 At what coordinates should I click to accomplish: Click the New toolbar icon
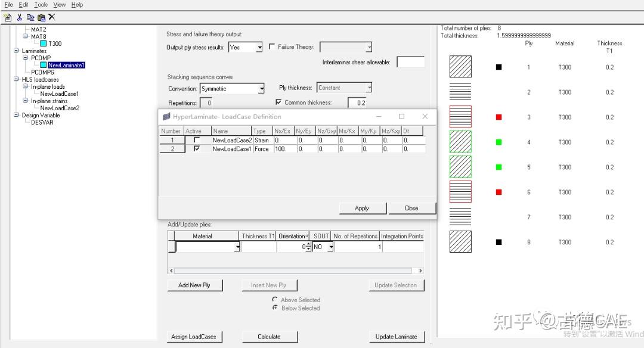click(x=7, y=17)
